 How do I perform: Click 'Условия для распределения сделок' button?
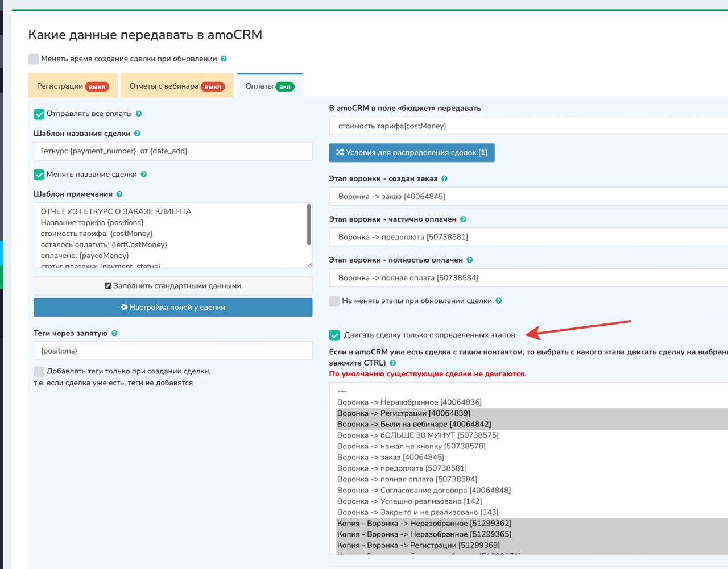coord(412,153)
